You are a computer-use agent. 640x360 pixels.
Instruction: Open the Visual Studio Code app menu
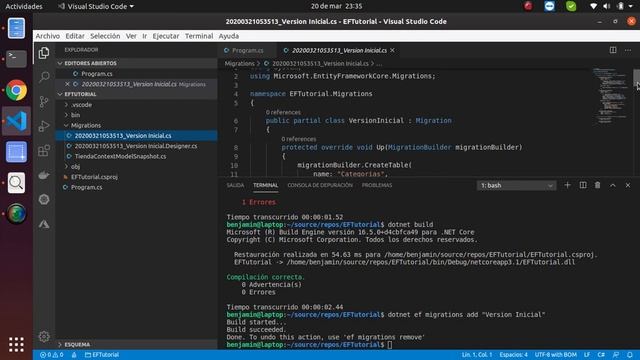click(96, 6)
